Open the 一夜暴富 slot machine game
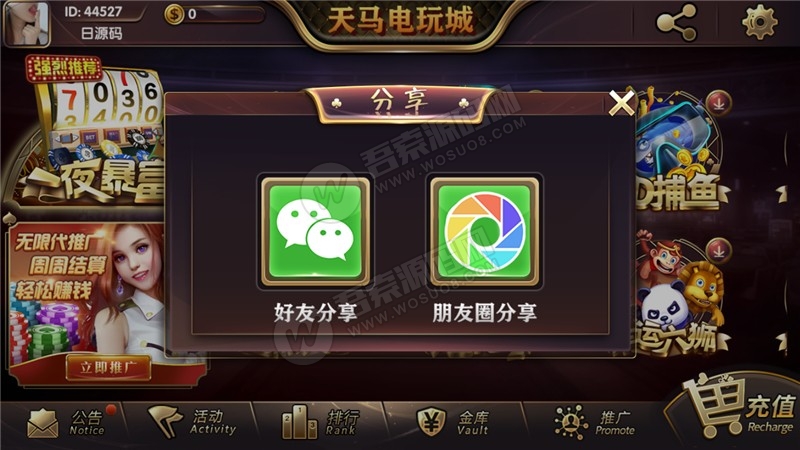 tap(84, 135)
